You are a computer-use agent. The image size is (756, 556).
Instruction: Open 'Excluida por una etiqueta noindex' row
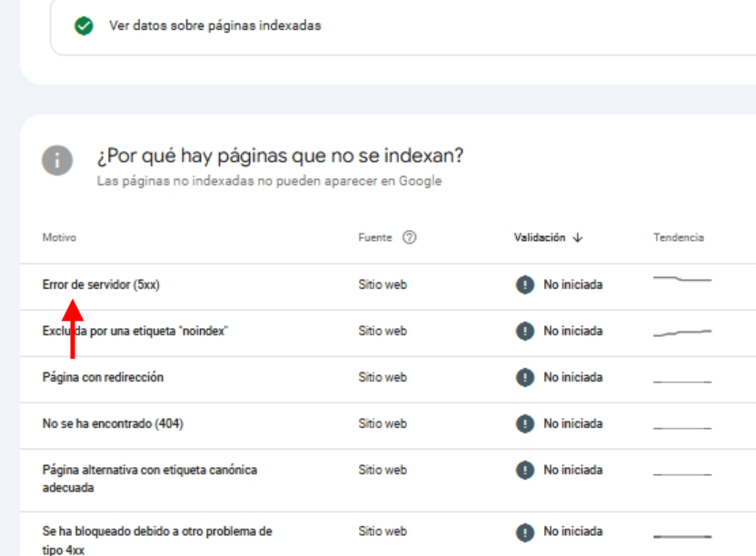click(x=134, y=331)
